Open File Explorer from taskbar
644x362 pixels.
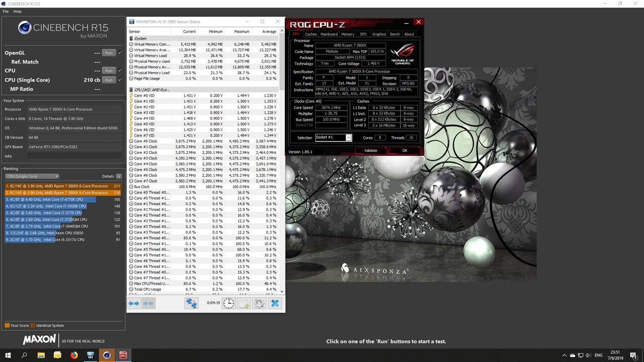click(41, 355)
